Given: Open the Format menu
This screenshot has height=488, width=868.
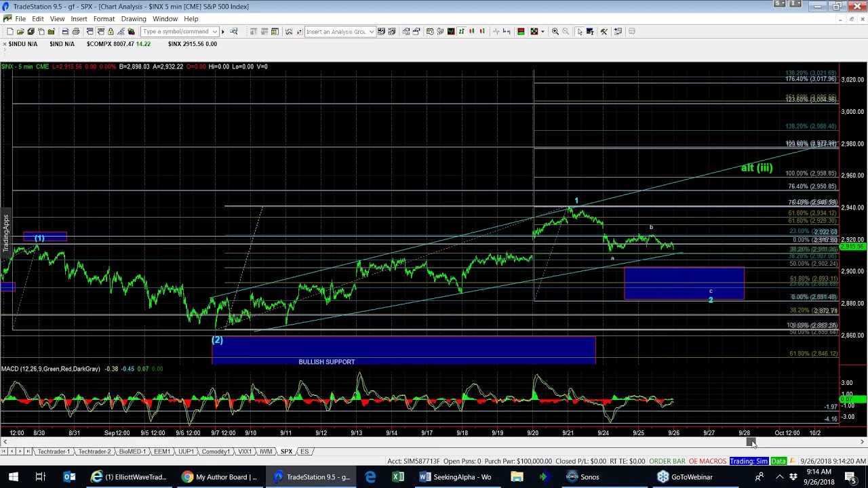Looking at the screenshot, I should tap(104, 19).
